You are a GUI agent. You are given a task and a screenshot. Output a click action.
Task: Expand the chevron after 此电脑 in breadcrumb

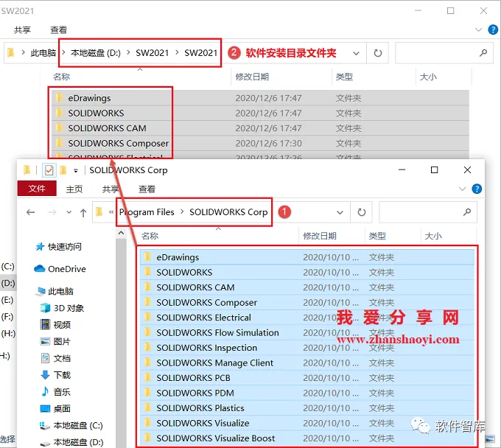point(63,52)
